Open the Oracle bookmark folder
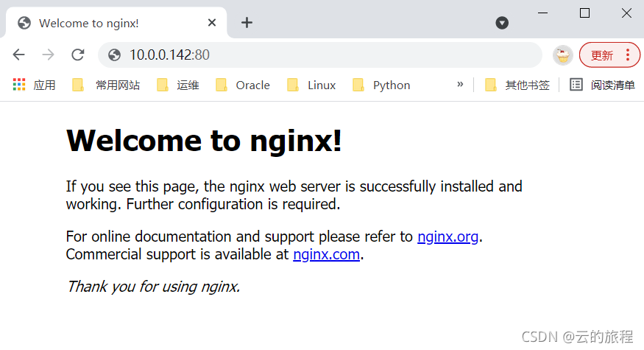644x350 pixels. coord(243,85)
